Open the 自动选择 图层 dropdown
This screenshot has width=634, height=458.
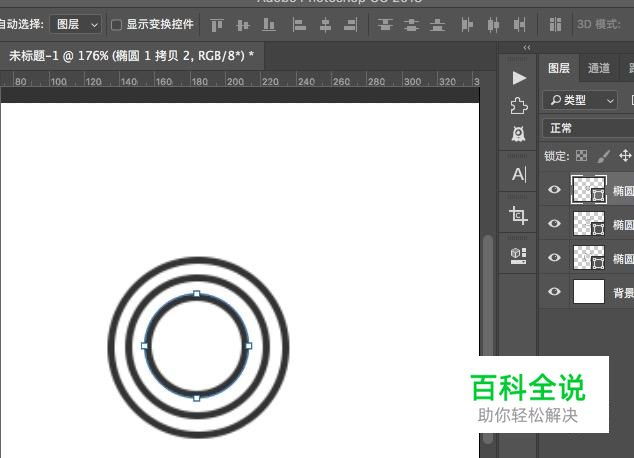(x=76, y=25)
